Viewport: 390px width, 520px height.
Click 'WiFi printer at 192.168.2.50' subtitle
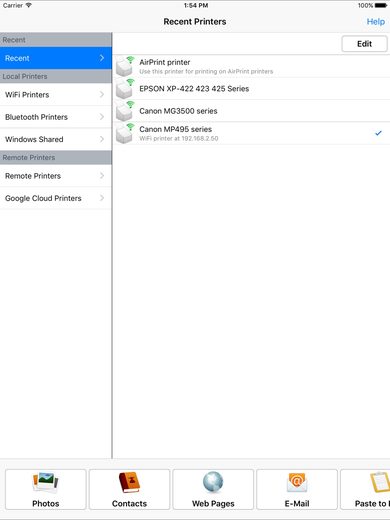point(179,138)
